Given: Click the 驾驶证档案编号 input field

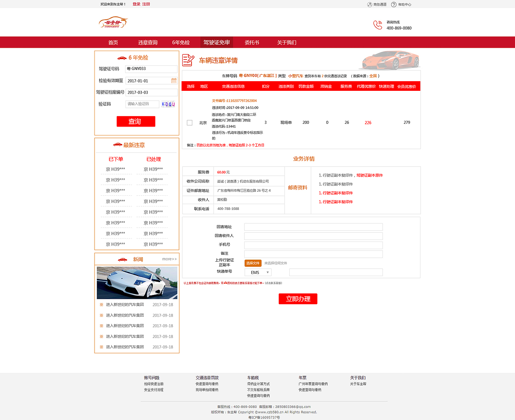Looking at the screenshot, I should [151, 92].
